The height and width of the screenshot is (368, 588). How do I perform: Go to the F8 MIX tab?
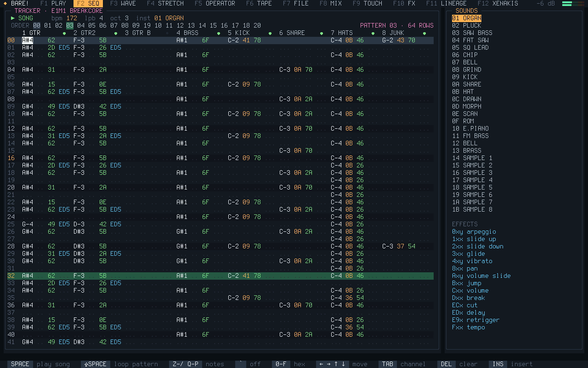[x=331, y=3]
